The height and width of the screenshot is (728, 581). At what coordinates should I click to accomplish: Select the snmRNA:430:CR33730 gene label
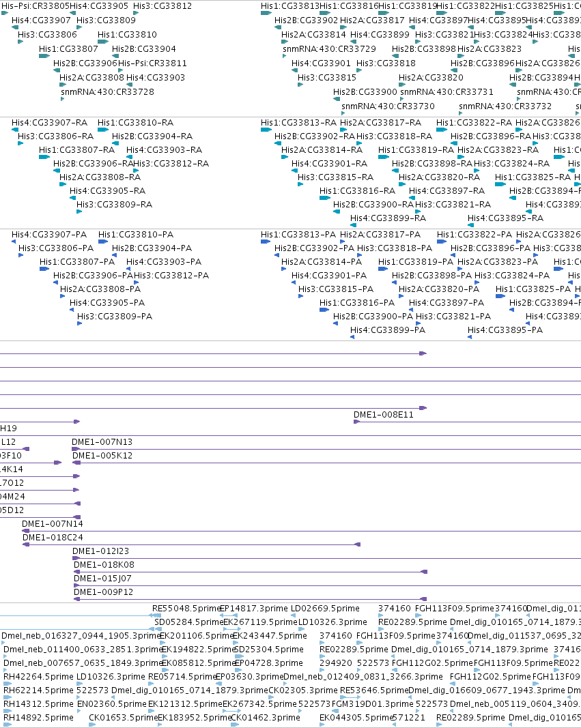tap(388, 106)
